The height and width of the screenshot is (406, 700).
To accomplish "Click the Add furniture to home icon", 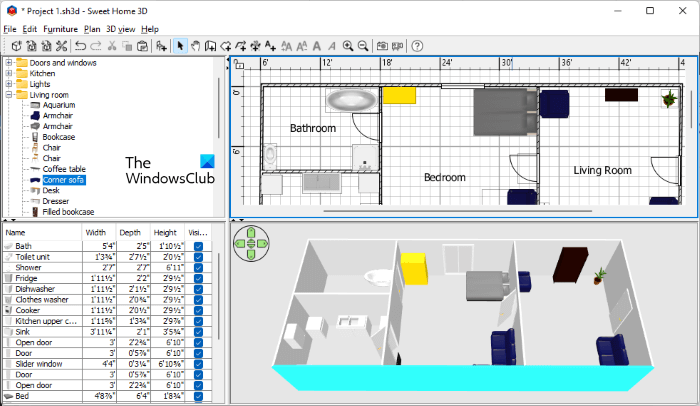I will tap(162, 46).
